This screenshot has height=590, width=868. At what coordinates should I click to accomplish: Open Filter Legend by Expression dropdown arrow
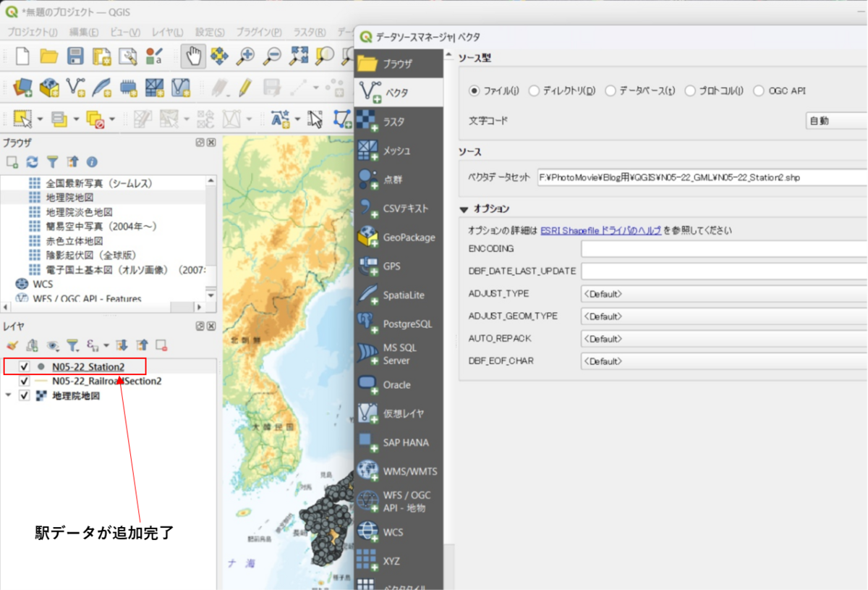point(106,345)
